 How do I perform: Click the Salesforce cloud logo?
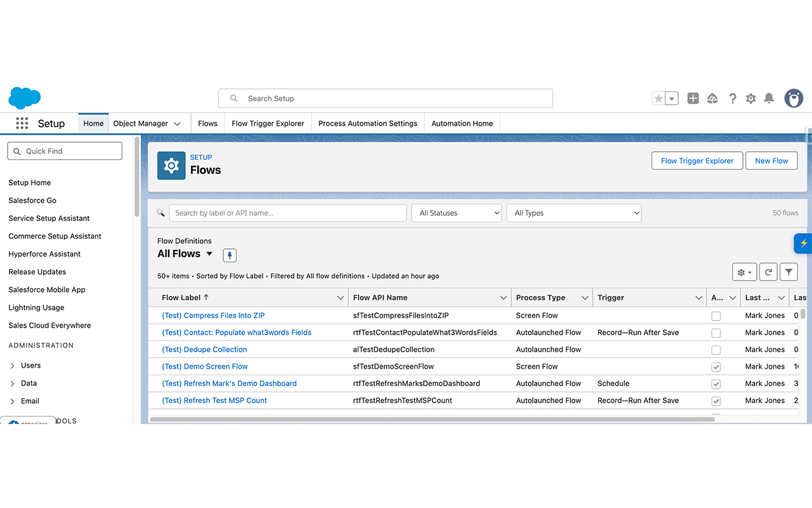[25, 98]
